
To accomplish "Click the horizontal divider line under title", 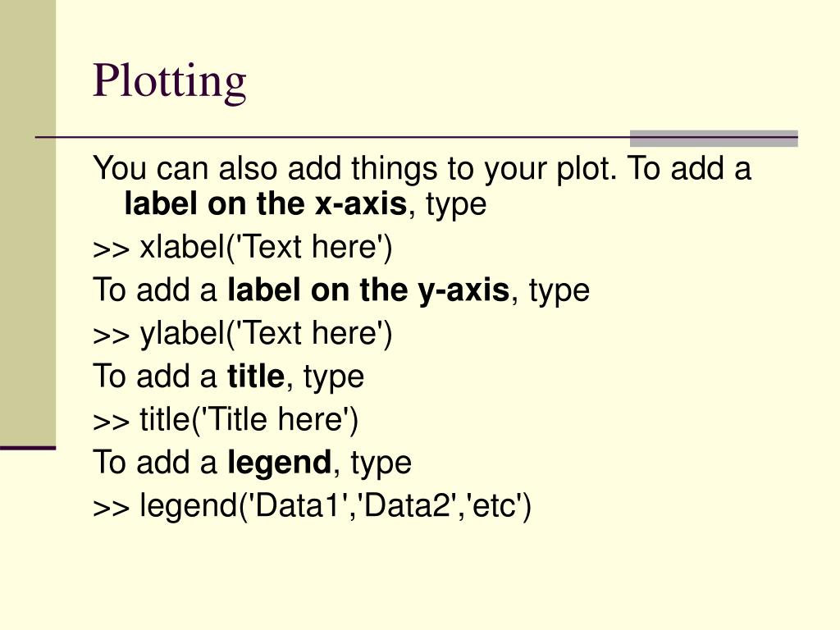I will [416, 138].
